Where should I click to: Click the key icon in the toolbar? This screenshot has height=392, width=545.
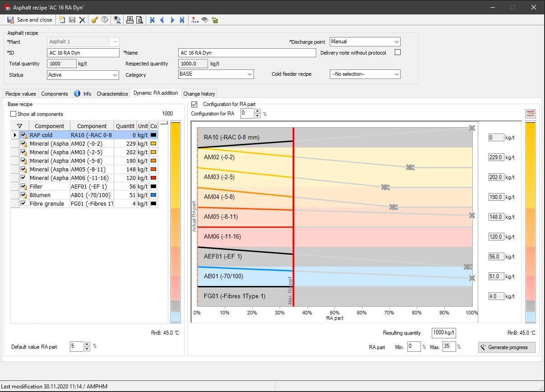coord(94,20)
